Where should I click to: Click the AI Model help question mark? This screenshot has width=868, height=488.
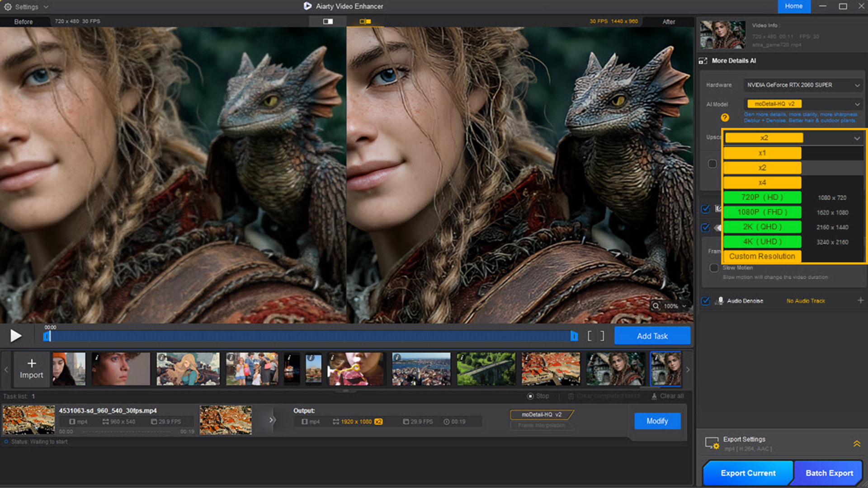click(x=725, y=117)
